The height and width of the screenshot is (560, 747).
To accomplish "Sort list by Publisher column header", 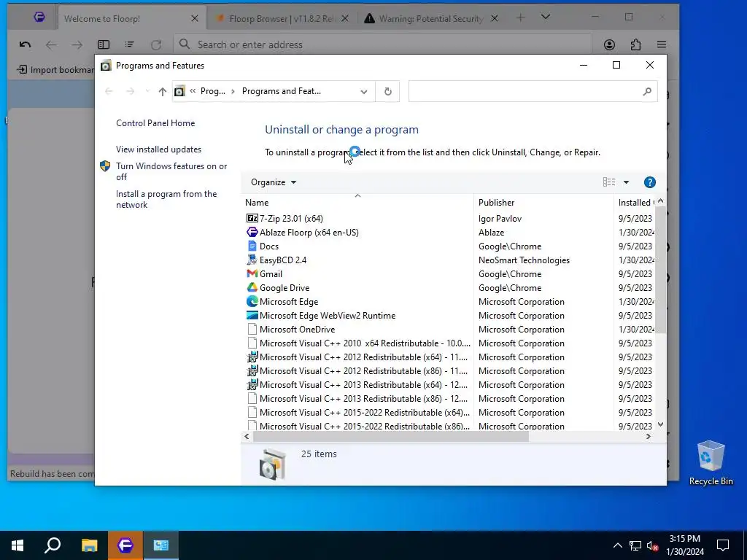I will 543,203.
